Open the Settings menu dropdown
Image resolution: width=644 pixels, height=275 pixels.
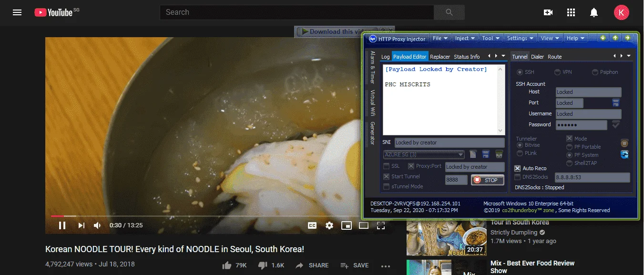click(520, 38)
